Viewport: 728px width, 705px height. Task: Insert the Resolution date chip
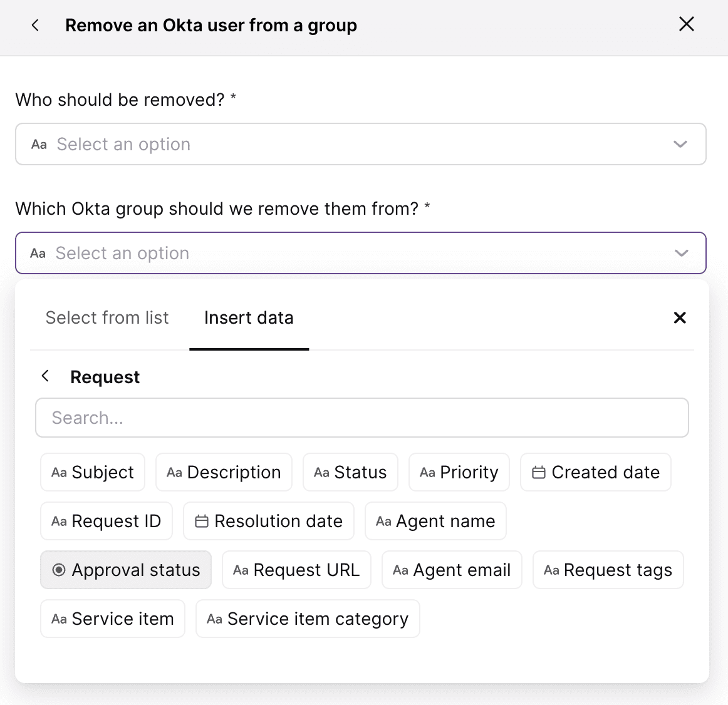coord(269,521)
